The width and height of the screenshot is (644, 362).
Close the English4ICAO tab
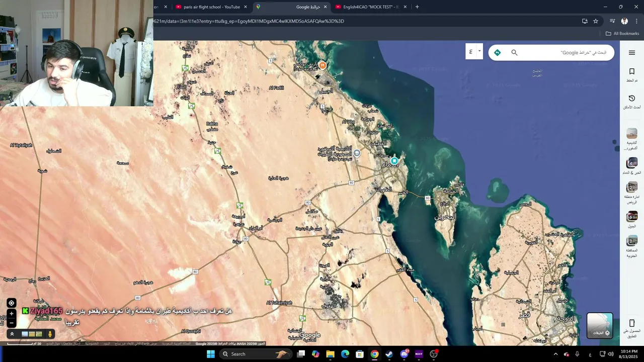(x=405, y=7)
